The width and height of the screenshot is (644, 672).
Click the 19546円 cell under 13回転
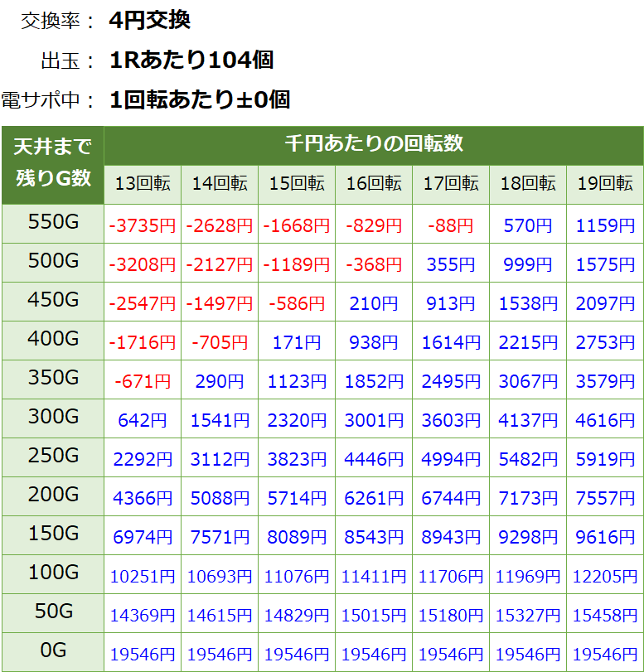tap(143, 654)
